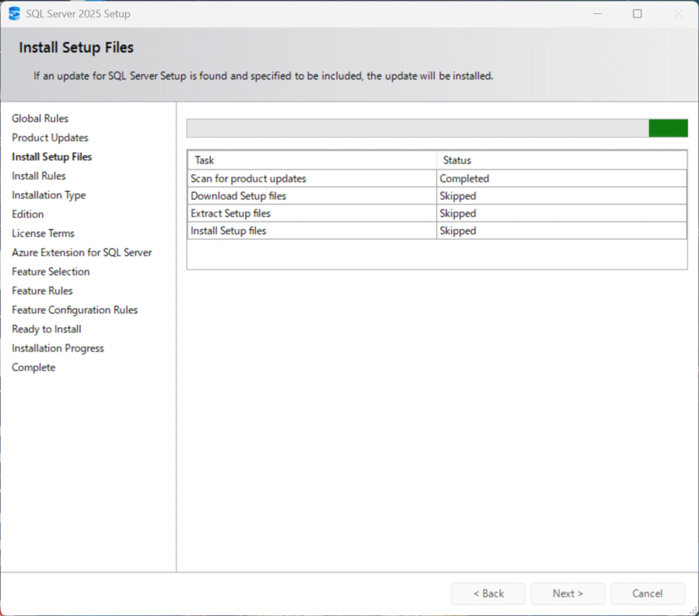699x616 pixels.
Task: Click the Next > button
Action: point(567,593)
